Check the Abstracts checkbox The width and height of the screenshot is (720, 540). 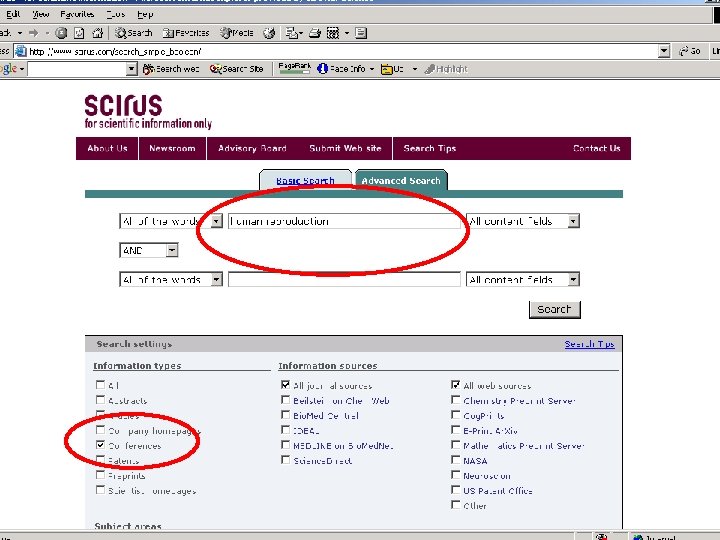[x=100, y=399]
